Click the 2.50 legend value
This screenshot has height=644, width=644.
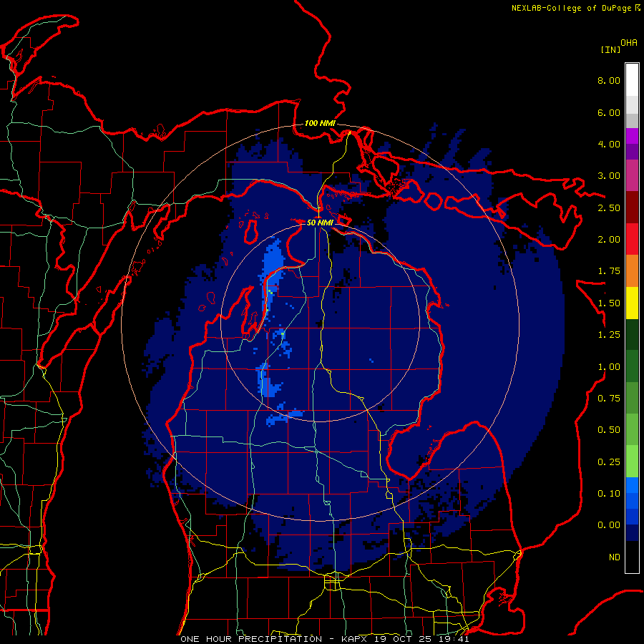pyautogui.click(x=609, y=208)
